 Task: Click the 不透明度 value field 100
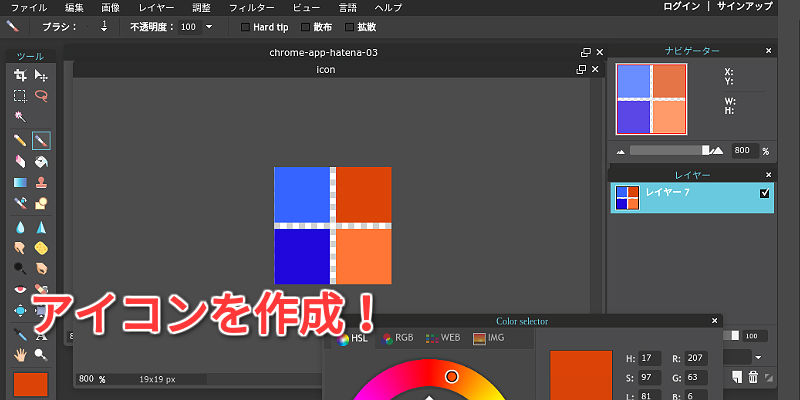189,27
